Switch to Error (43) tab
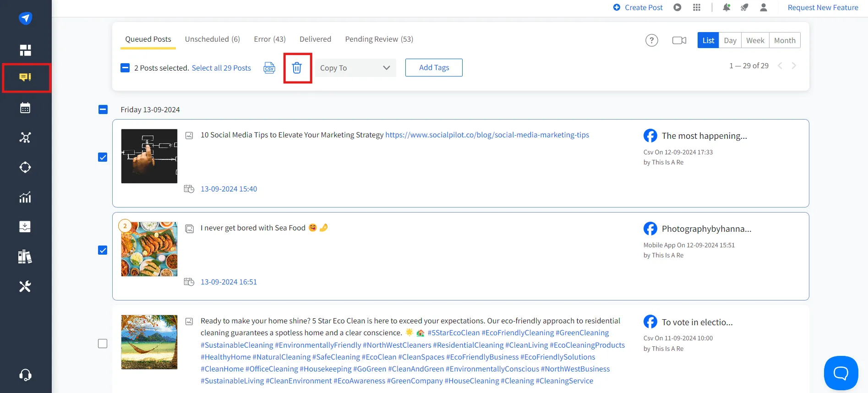The image size is (868, 393). 270,39
